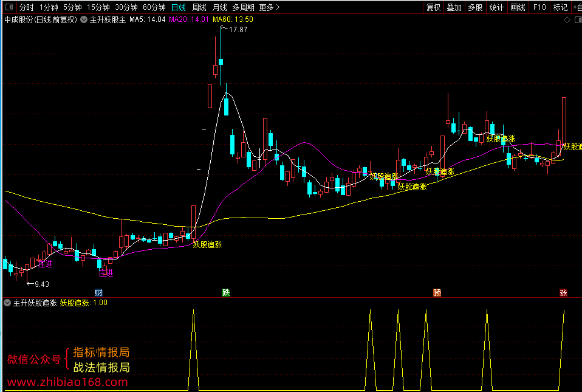Select the 周线 weekly chart tab

pos(199,7)
